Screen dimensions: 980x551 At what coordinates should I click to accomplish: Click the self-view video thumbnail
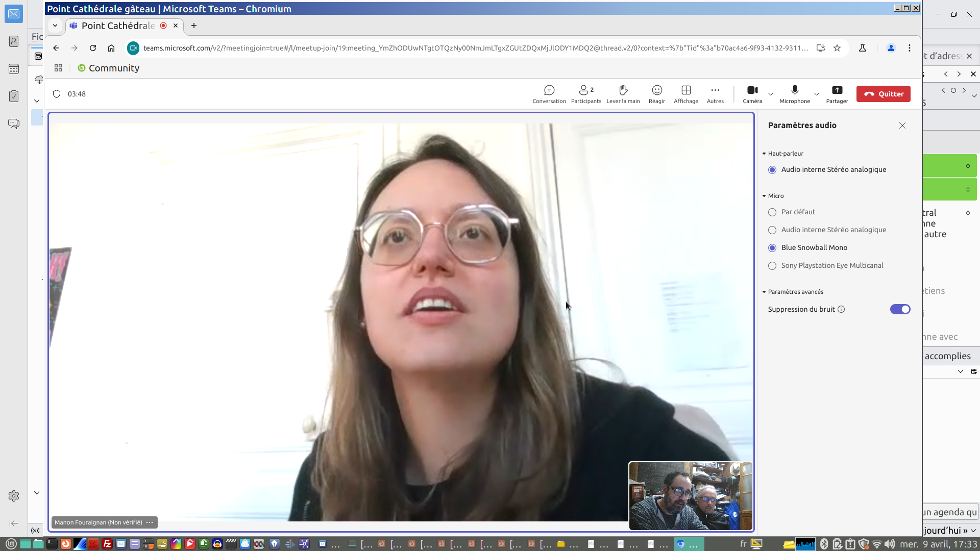(690, 496)
